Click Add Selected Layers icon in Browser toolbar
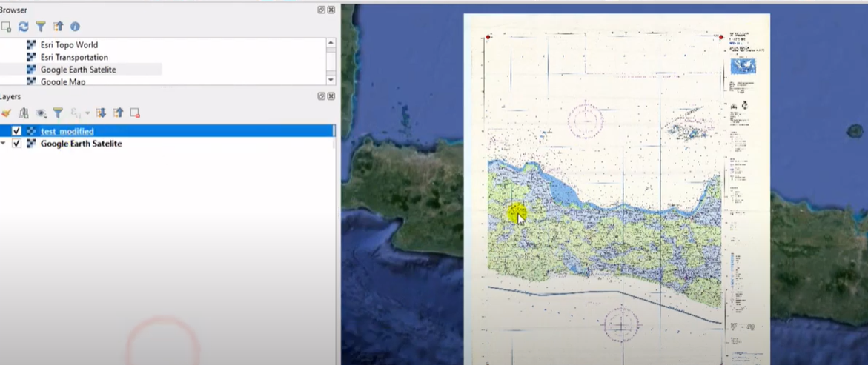The image size is (868, 365). 5,27
